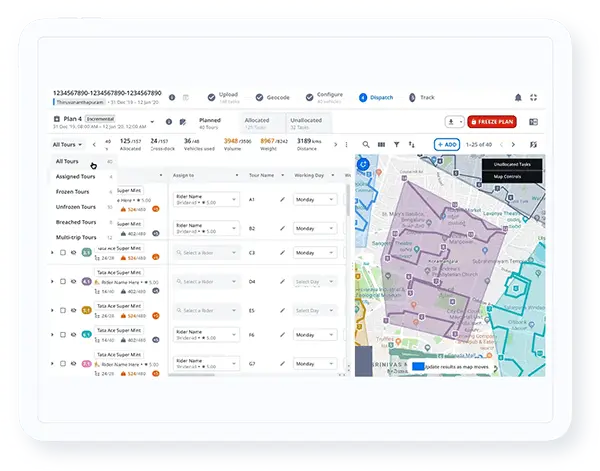Expand the row for tour E5
600x471 pixels.
click(52, 310)
